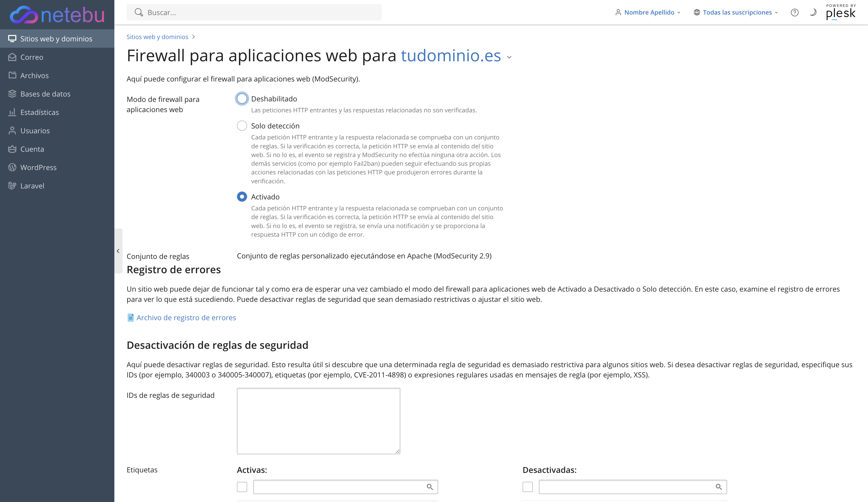Image resolution: width=868 pixels, height=502 pixels.
Task: Click the Bases de datos stack icon
Action: (x=13, y=94)
